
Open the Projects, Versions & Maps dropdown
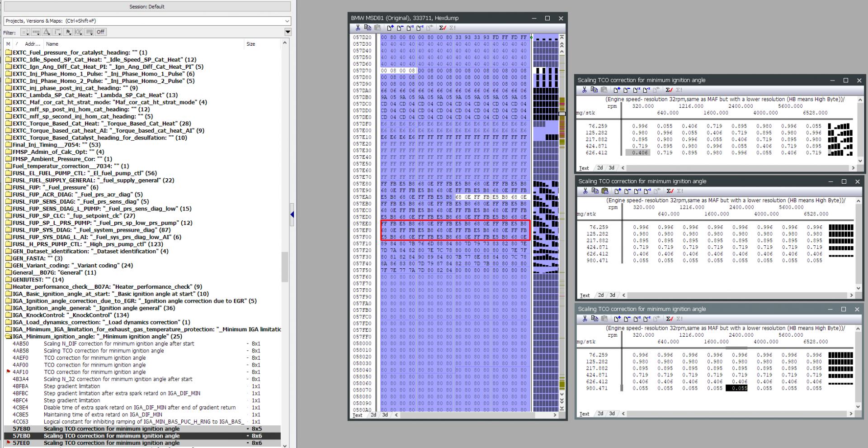[x=287, y=21]
